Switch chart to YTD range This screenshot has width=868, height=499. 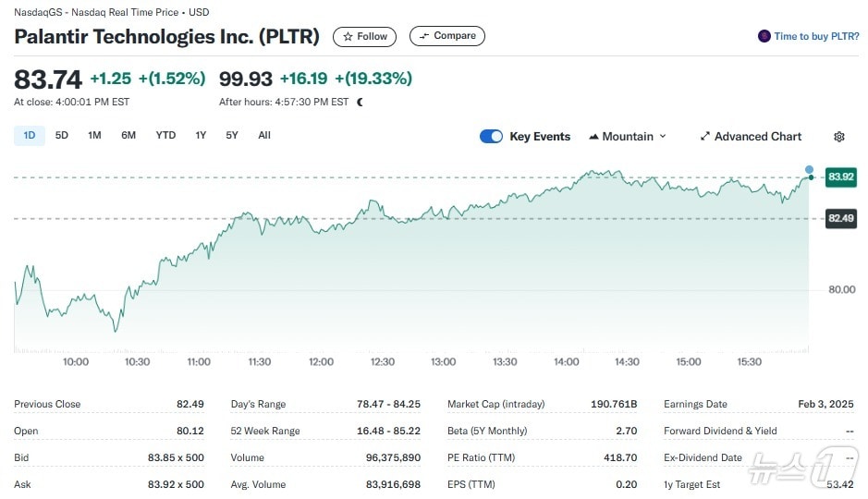[165, 136]
